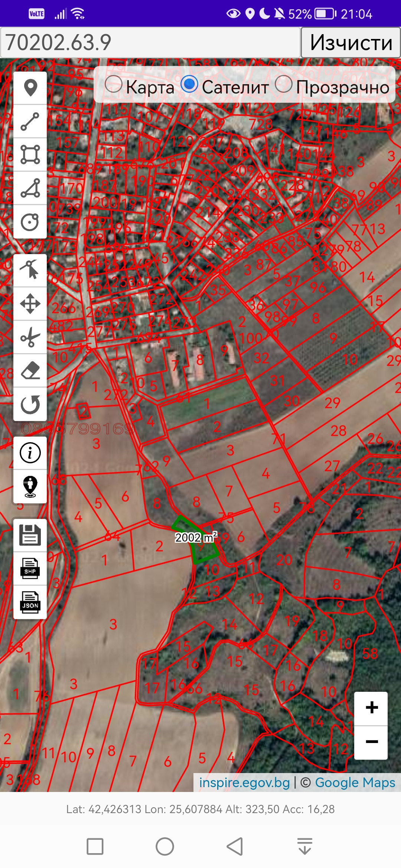The height and width of the screenshot is (868, 401).
Task: Switch to Карта map view
Action: [x=114, y=85]
